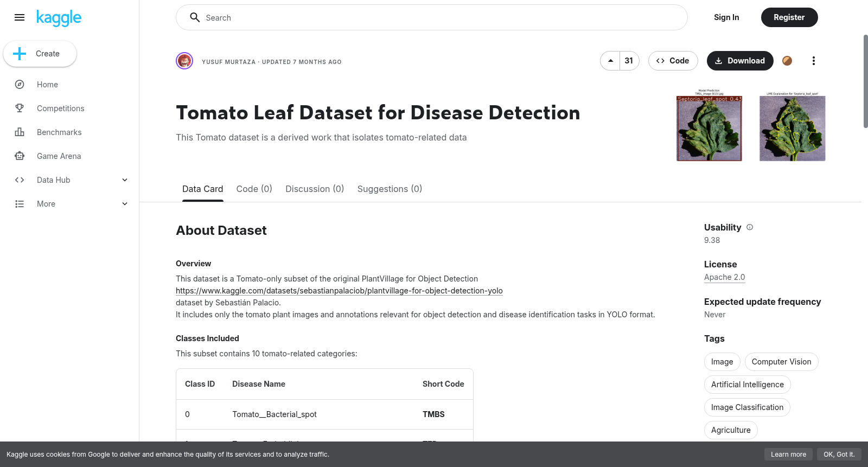
Task: Expand the More section chevron
Action: (x=125, y=204)
